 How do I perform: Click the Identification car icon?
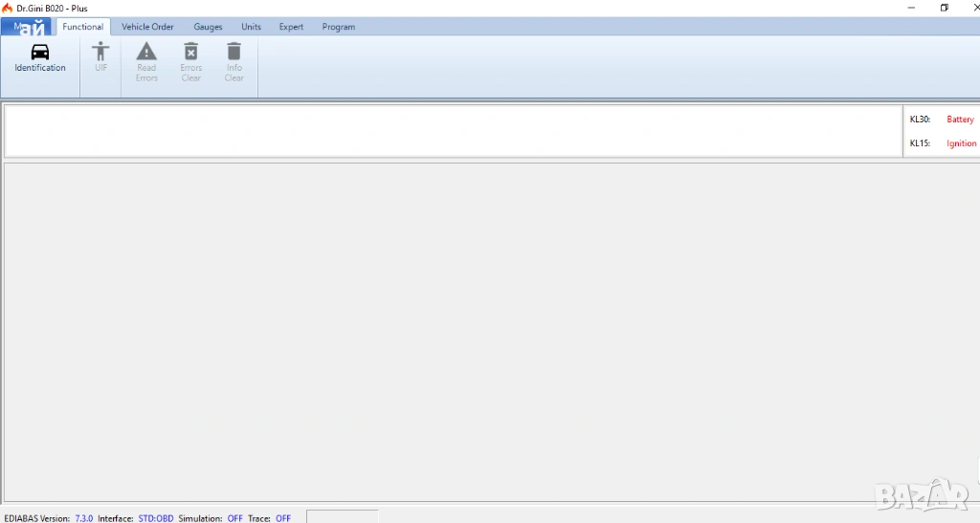click(40, 52)
